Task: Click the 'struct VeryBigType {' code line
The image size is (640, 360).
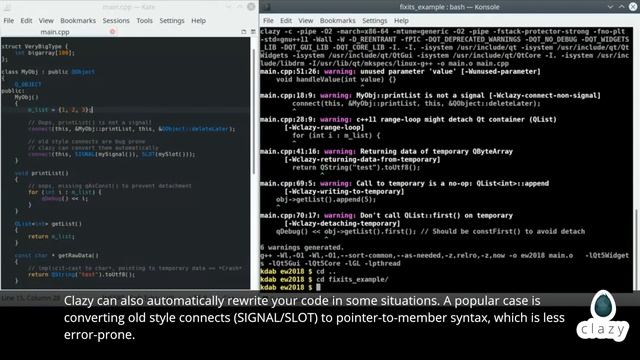Action: point(35,46)
